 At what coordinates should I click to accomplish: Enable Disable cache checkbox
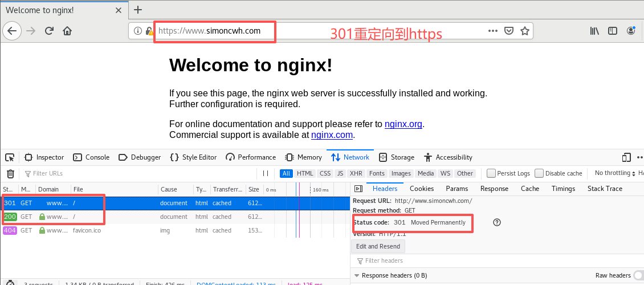coord(539,173)
